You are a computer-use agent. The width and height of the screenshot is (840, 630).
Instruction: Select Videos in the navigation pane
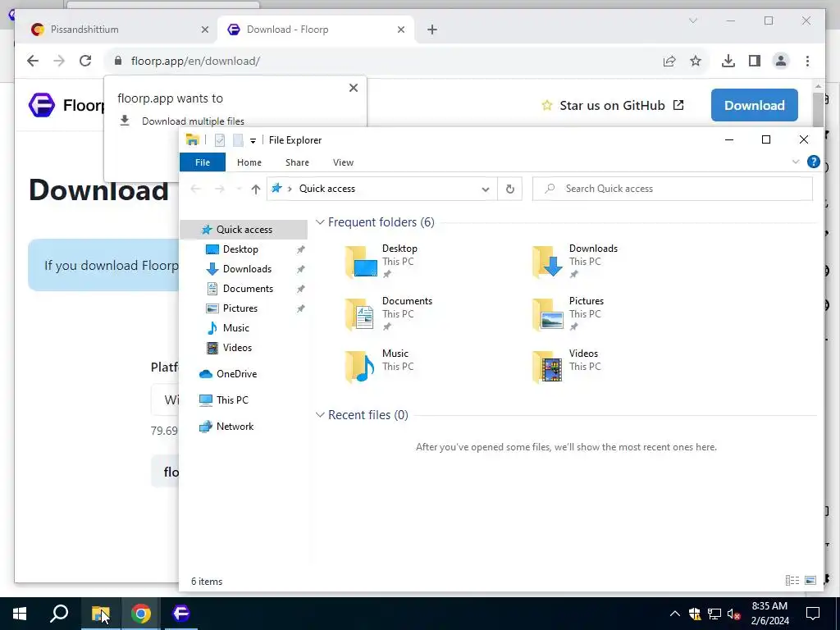237,348
